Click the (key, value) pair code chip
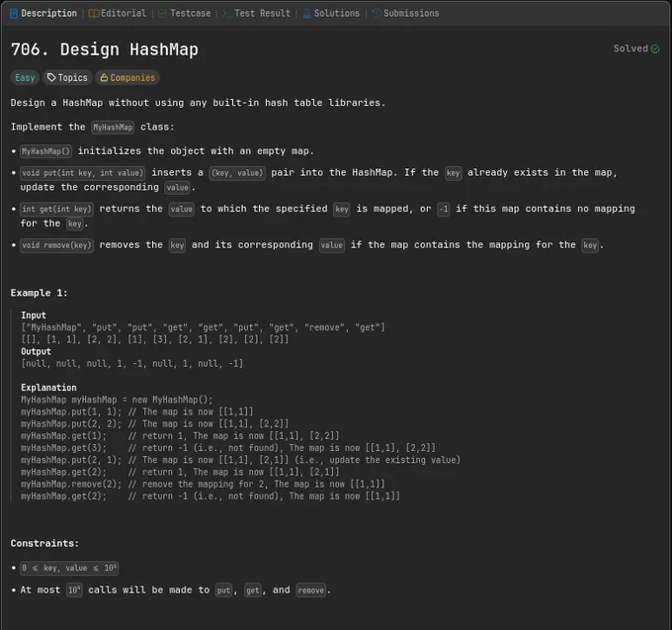Viewport: 672px width, 630px height. tap(237, 173)
